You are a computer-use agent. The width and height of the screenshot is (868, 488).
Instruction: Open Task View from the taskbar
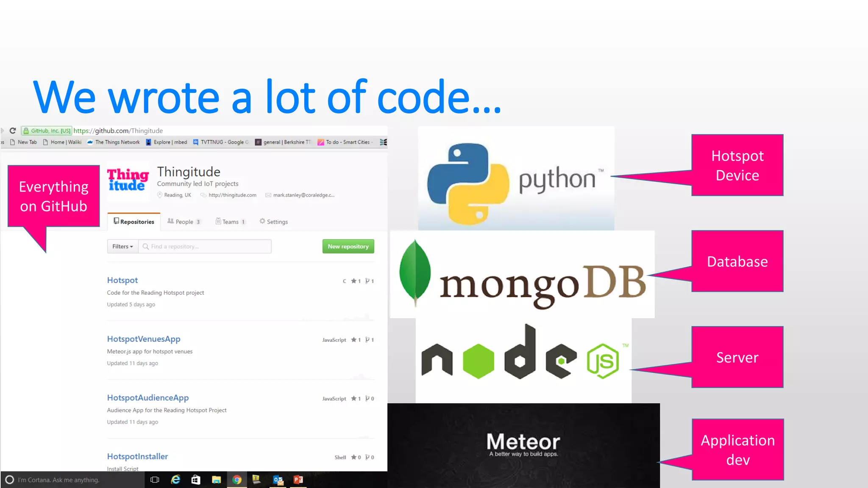[x=155, y=480]
